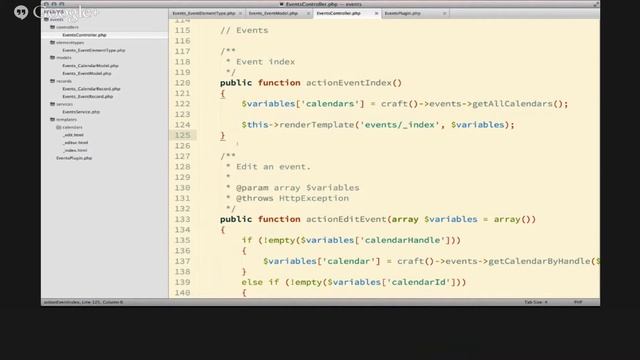Open _editor.html template file

[x=76, y=143]
